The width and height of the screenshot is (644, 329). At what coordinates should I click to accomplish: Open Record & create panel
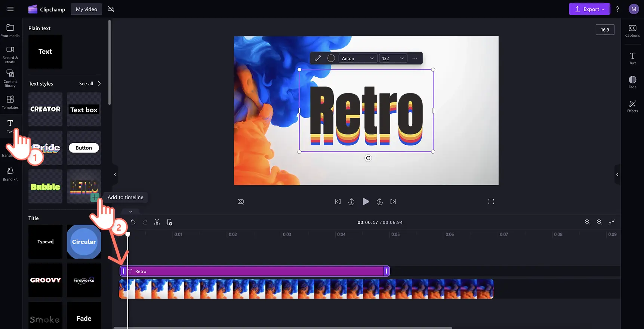(x=10, y=55)
